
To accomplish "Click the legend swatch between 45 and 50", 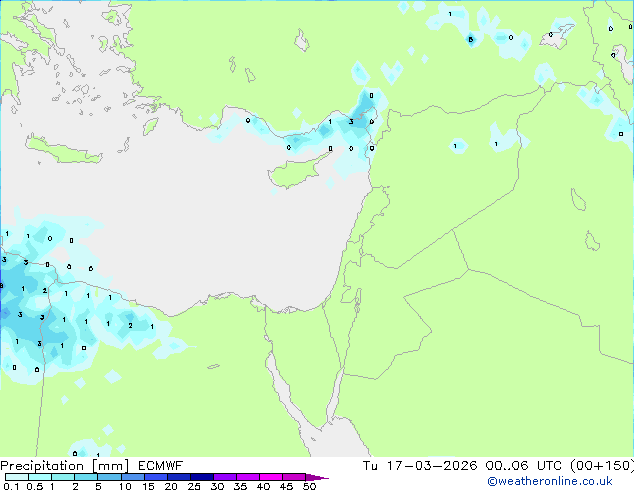I will (x=294, y=477).
